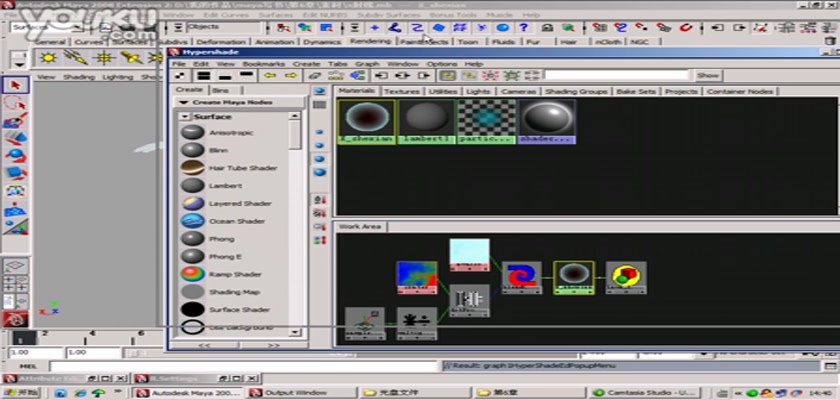Image resolution: width=840 pixels, height=400 pixels.
Task: Switch to the Container Nodes tab
Action: [x=740, y=92]
